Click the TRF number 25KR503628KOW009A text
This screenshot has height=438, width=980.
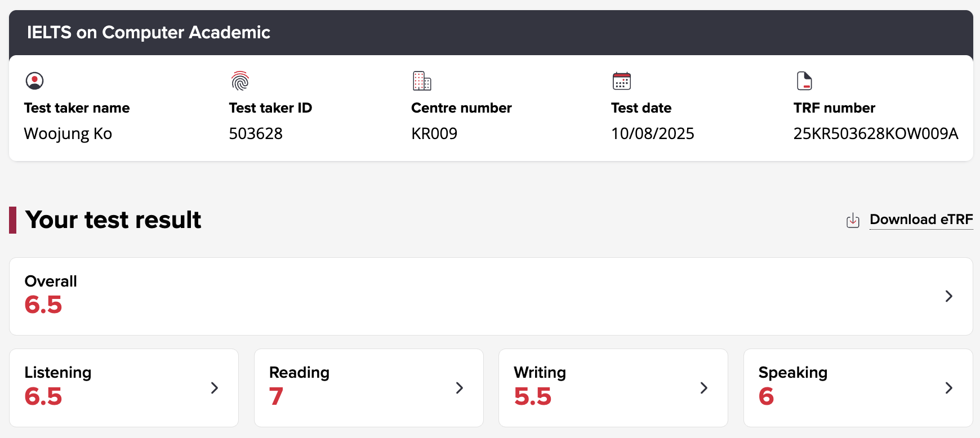[875, 134]
